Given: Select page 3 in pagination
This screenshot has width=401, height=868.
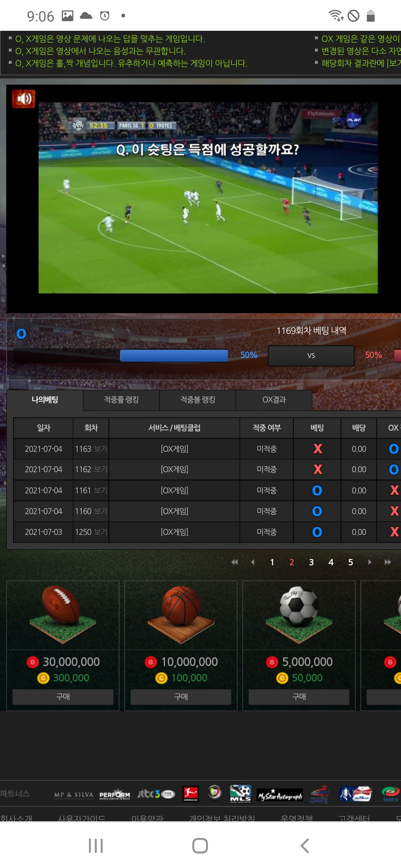Looking at the screenshot, I should click(x=311, y=562).
